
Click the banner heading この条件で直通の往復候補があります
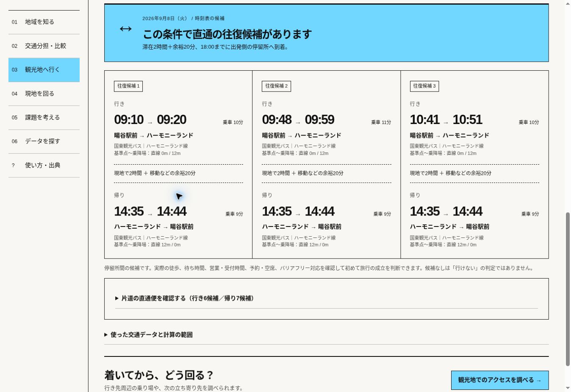(227, 34)
